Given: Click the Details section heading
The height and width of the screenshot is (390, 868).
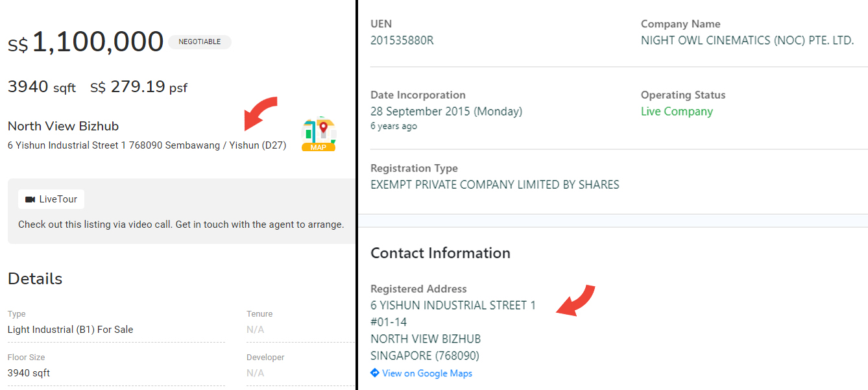Looking at the screenshot, I should (x=35, y=279).
